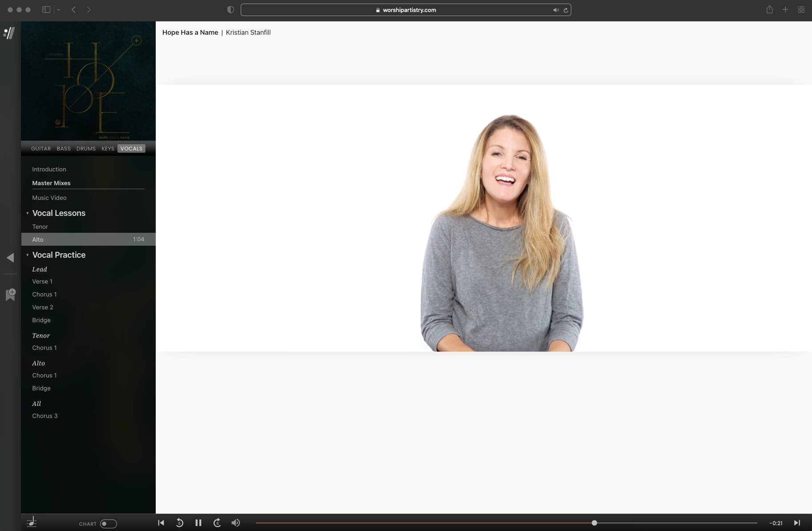Screen dimensions: 812x531
Task: Open the Safari sidebar dropdown arrow
Action: (x=58, y=10)
